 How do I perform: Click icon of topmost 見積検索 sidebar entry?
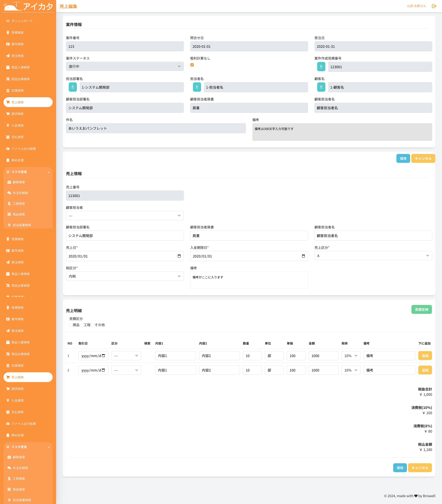(x=8, y=33)
